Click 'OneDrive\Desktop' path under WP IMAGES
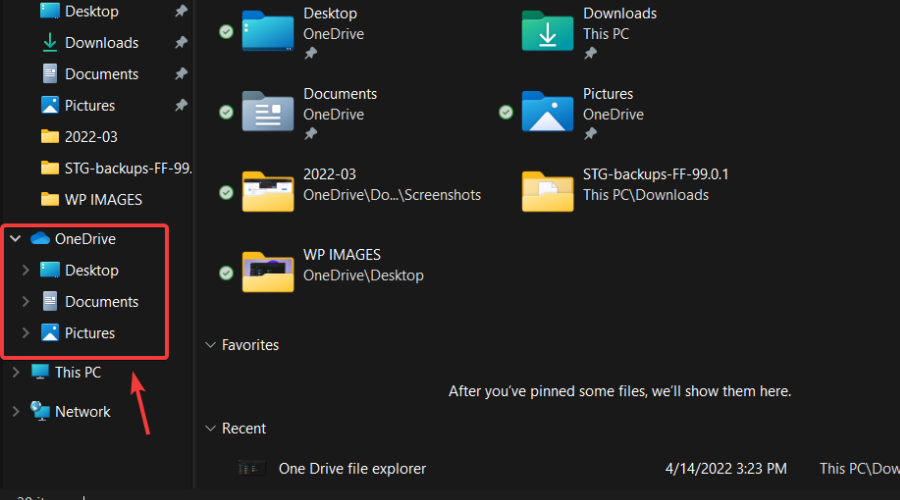 coord(363,276)
